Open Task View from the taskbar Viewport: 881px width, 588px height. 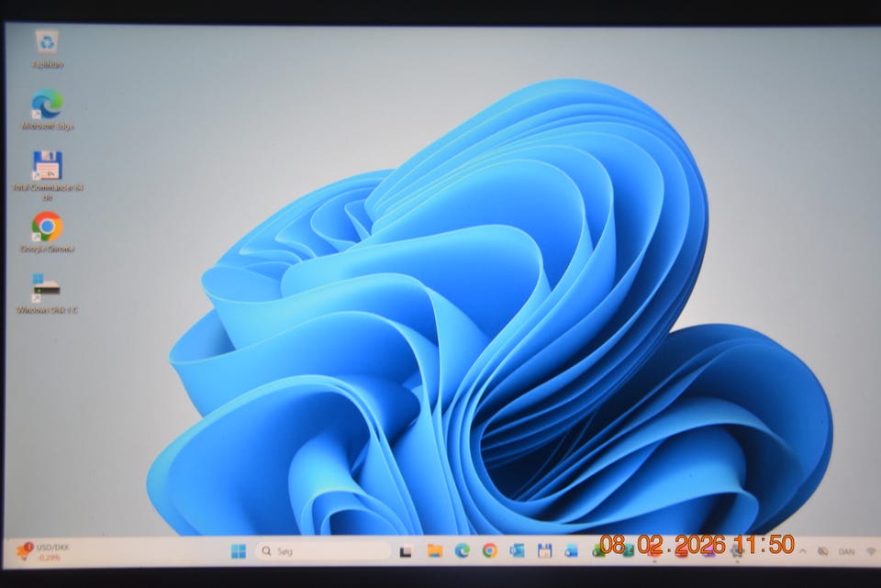(405, 551)
